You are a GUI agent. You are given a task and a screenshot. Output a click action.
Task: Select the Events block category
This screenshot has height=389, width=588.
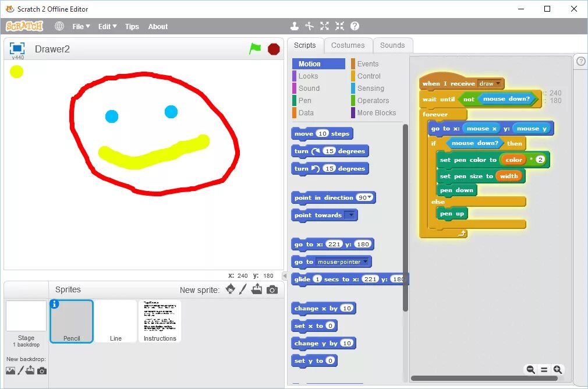(367, 63)
